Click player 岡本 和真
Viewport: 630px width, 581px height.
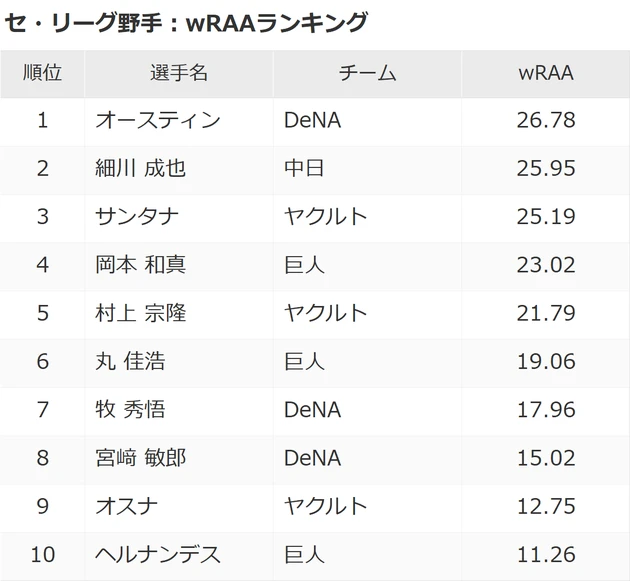(x=140, y=265)
